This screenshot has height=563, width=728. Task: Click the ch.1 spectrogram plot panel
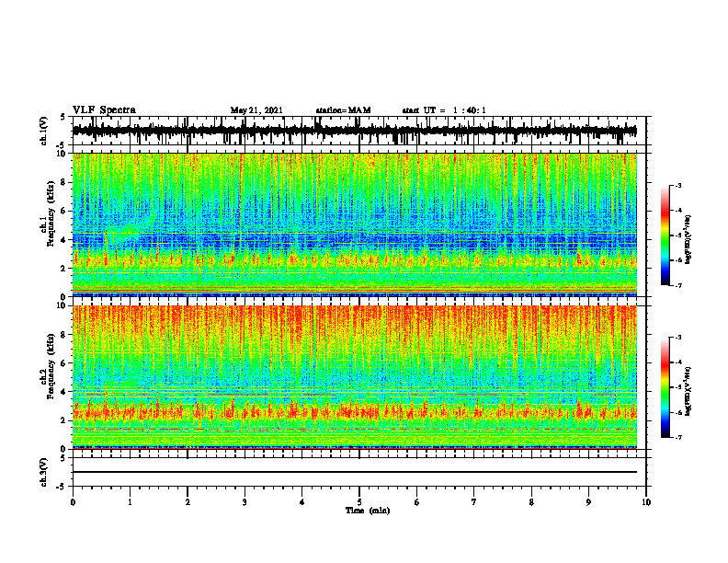(355, 224)
